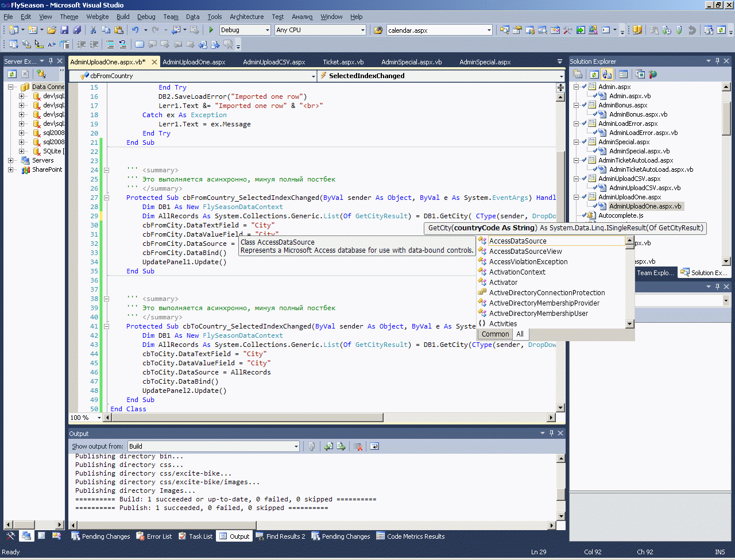This screenshot has height=560, width=735.
Task: Pin the Output panel auto-hide toggle
Action: (551, 433)
